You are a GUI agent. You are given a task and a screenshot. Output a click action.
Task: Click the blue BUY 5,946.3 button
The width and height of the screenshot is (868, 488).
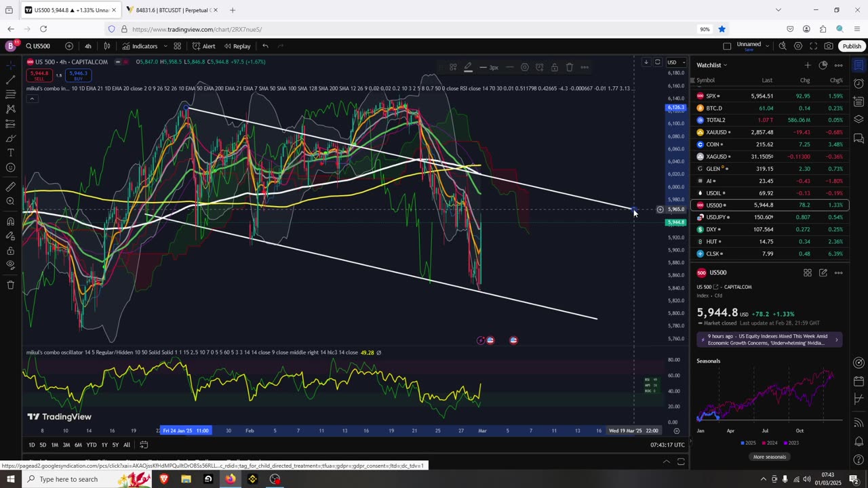tap(78, 75)
